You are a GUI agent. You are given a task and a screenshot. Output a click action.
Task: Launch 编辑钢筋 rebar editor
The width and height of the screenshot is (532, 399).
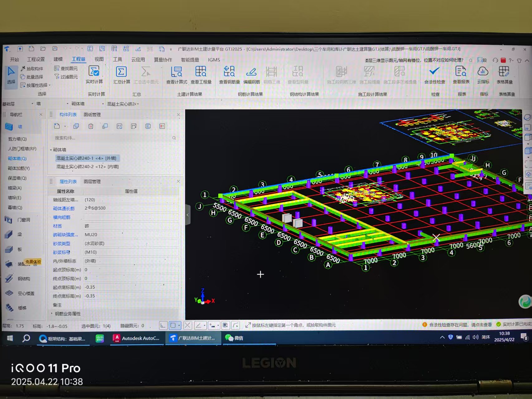(251, 75)
